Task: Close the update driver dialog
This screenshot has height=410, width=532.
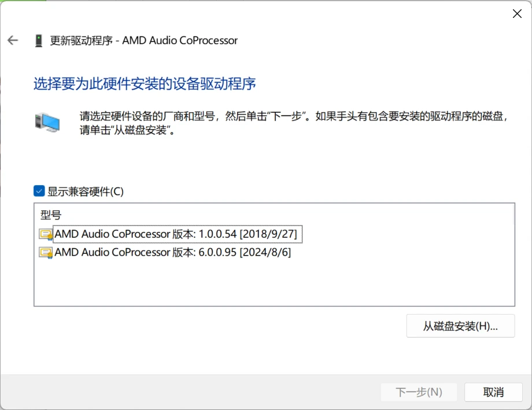Action: point(517,13)
